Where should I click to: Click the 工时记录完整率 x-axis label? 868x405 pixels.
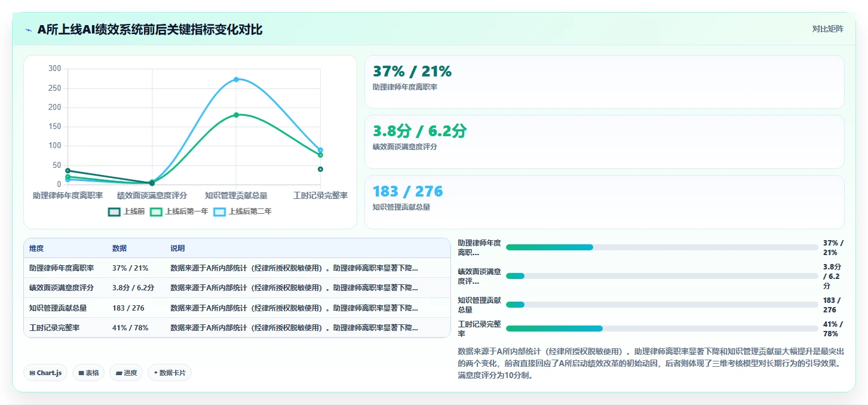click(x=321, y=195)
